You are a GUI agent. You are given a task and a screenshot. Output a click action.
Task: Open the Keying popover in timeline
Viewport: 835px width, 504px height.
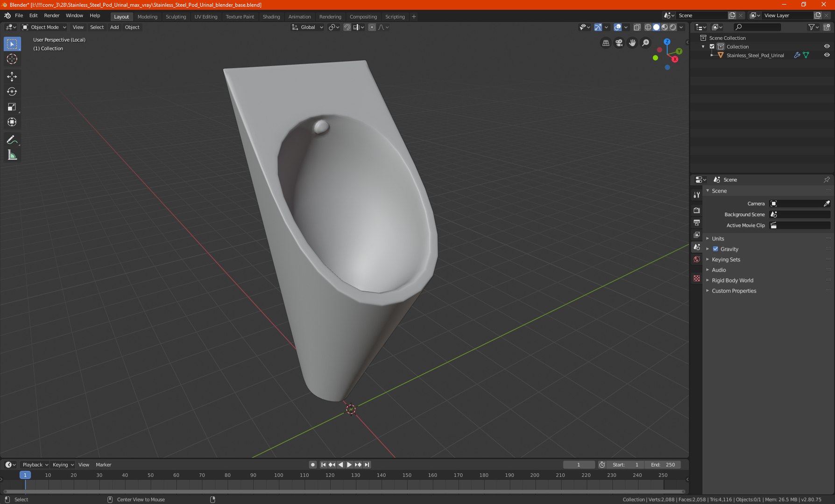point(63,465)
